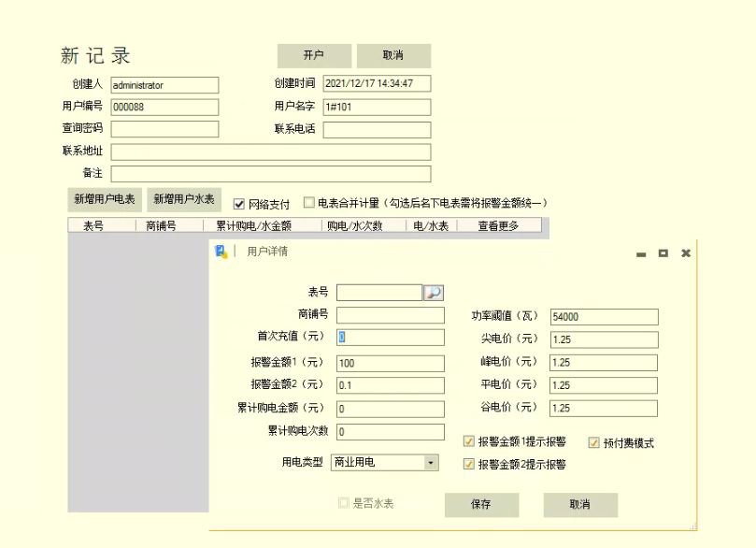Click the 功率阈值 input field
756x548 pixels.
click(604, 317)
